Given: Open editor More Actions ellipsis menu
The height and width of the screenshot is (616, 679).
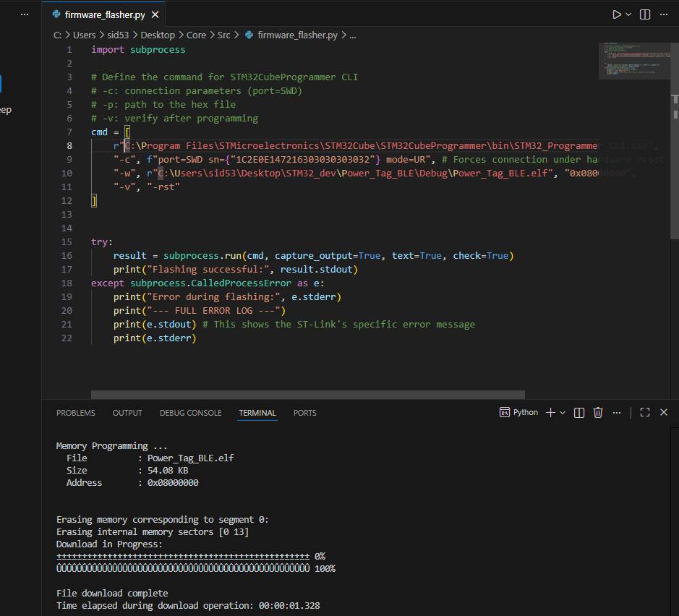Looking at the screenshot, I should [663, 14].
